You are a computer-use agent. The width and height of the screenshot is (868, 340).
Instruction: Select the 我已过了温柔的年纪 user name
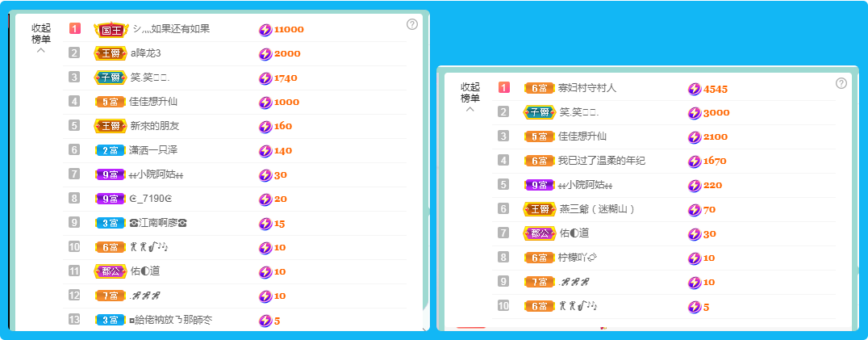click(x=602, y=161)
